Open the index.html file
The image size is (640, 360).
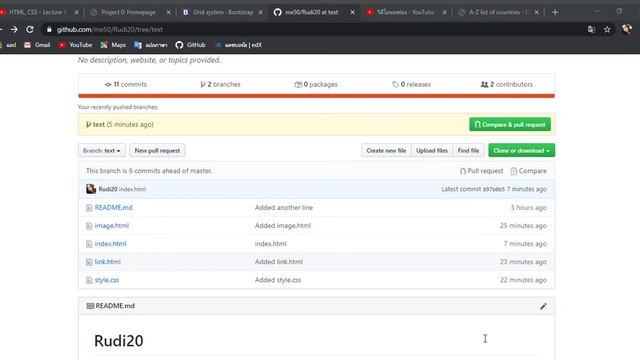click(x=110, y=244)
